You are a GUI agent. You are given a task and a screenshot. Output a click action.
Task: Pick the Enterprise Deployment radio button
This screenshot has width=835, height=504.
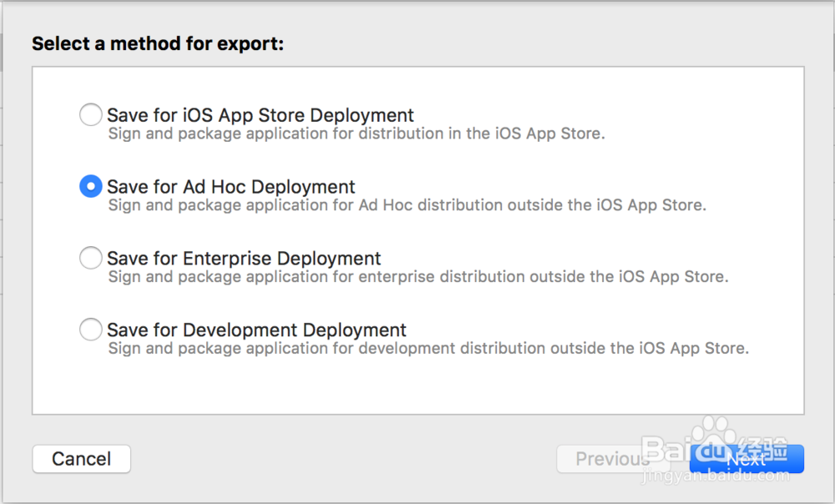[x=90, y=259]
